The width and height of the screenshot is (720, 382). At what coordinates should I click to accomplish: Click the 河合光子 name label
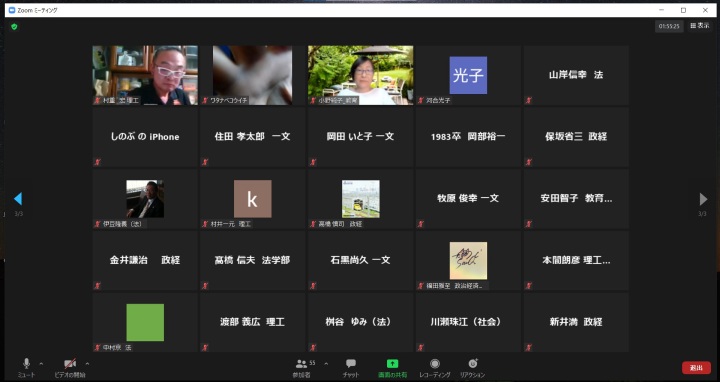(x=438, y=101)
